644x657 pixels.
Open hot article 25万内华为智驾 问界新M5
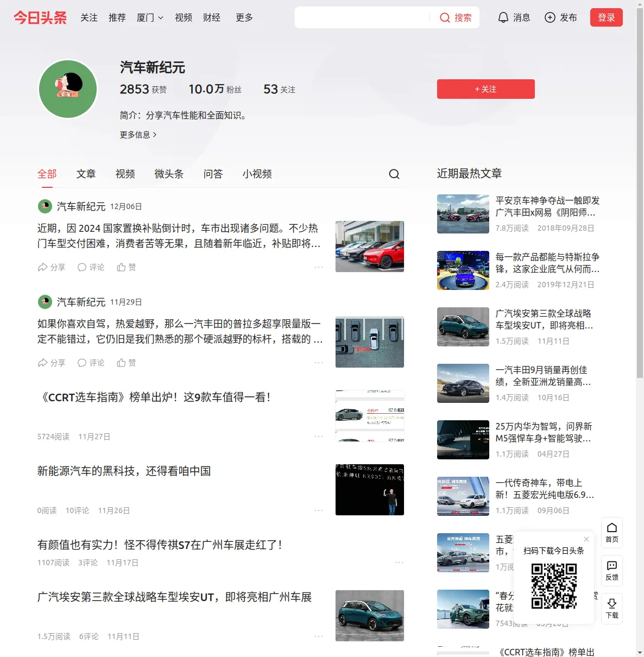544,432
